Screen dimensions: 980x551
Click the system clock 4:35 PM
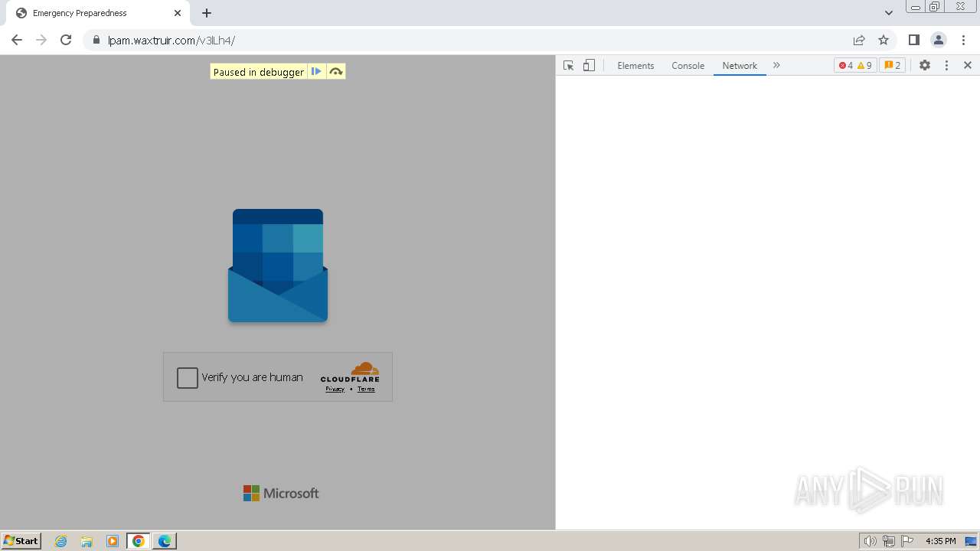940,541
